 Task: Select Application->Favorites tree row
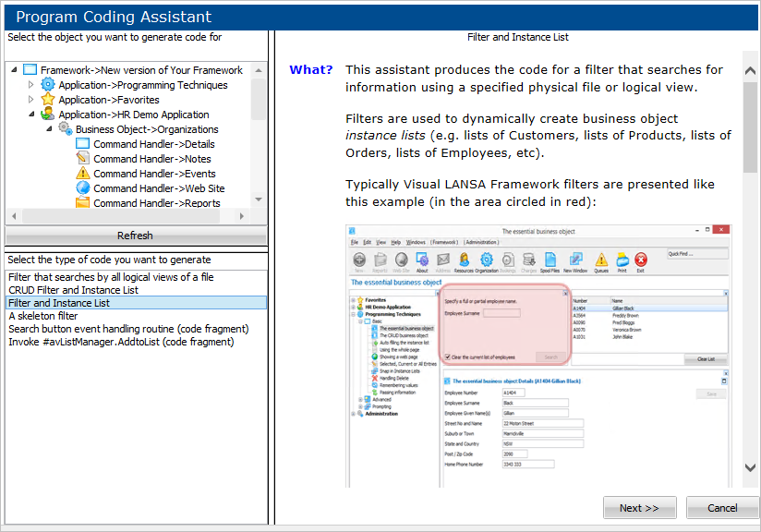coord(109,100)
